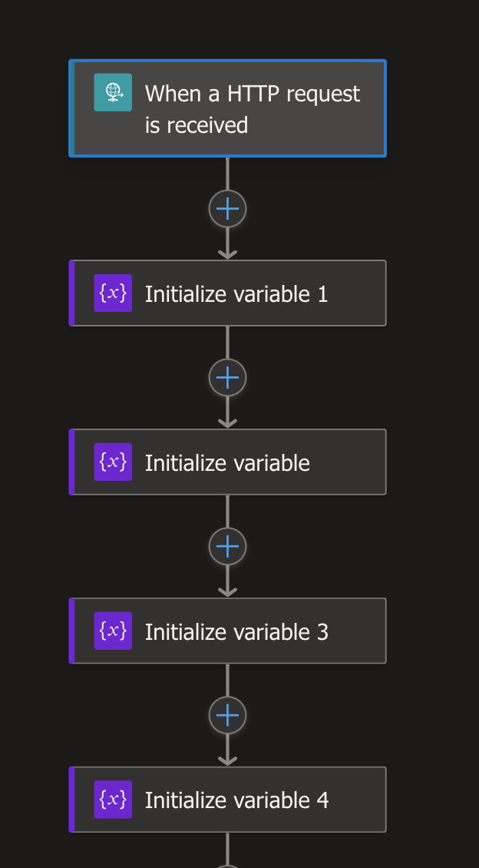This screenshot has width=479, height=868.
Task: Expand the HTTP request trigger card
Action: [x=228, y=108]
